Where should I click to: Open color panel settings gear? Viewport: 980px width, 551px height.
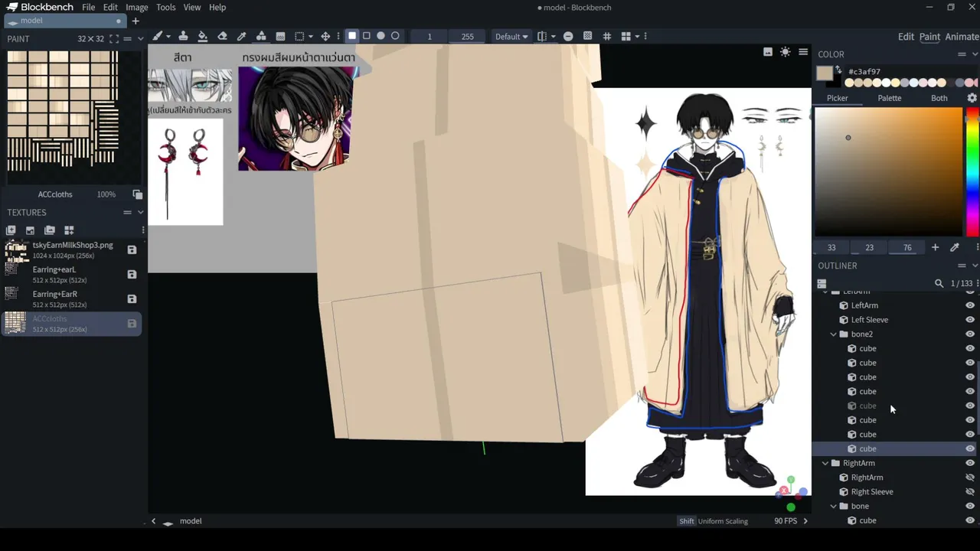point(972,98)
